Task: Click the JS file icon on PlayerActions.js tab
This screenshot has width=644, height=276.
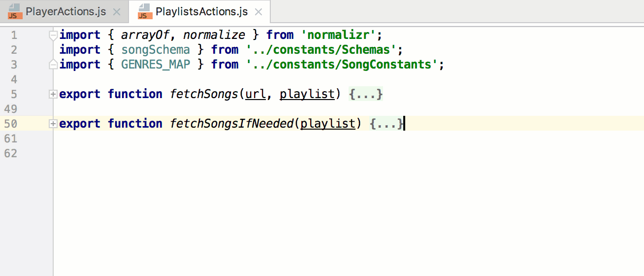Action: point(15,12)
